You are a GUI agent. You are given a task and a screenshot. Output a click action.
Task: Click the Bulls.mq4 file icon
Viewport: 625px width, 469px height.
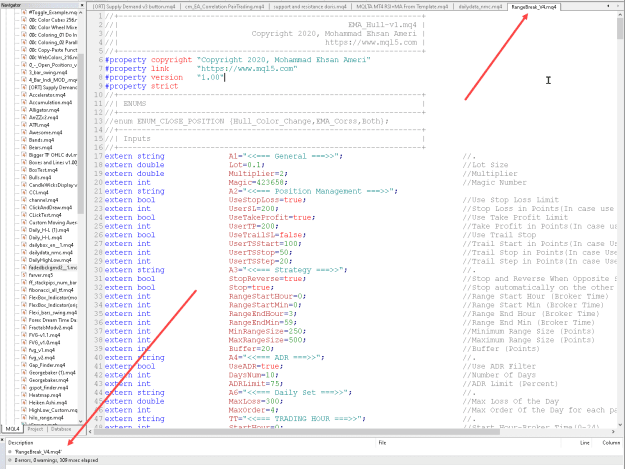click(24, 177)
